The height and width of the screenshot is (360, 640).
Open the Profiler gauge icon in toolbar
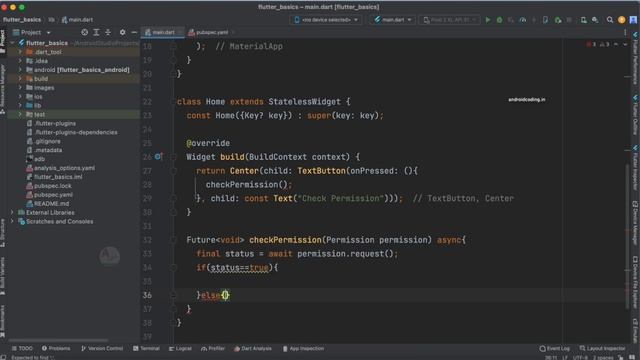point(522,20)
